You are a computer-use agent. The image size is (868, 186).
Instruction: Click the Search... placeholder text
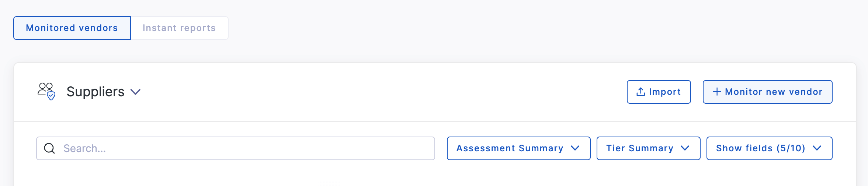pyautogui.click(x=84, y=148)
